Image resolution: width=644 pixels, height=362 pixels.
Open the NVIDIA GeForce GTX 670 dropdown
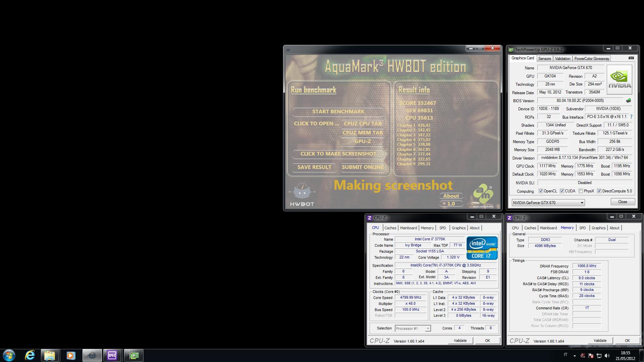tap(548, 202)
